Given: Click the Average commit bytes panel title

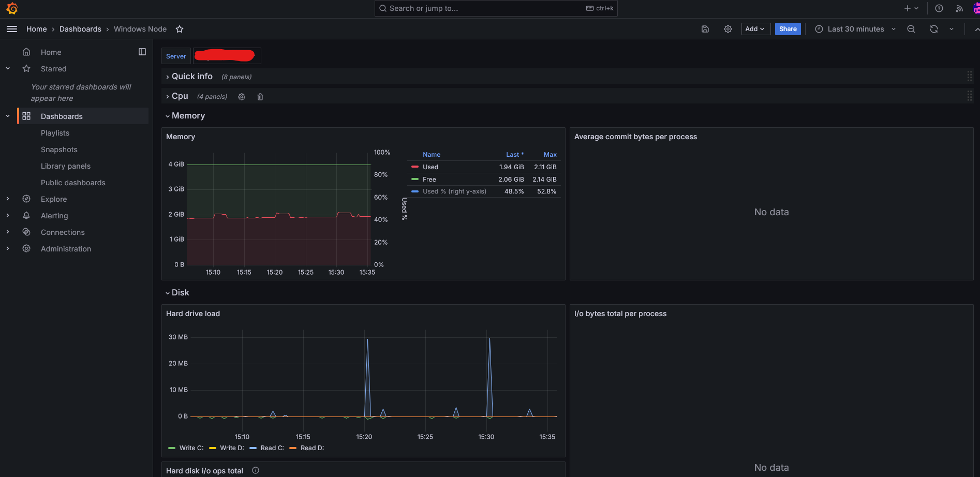Looking at the screenshot, I should point(635,137).
